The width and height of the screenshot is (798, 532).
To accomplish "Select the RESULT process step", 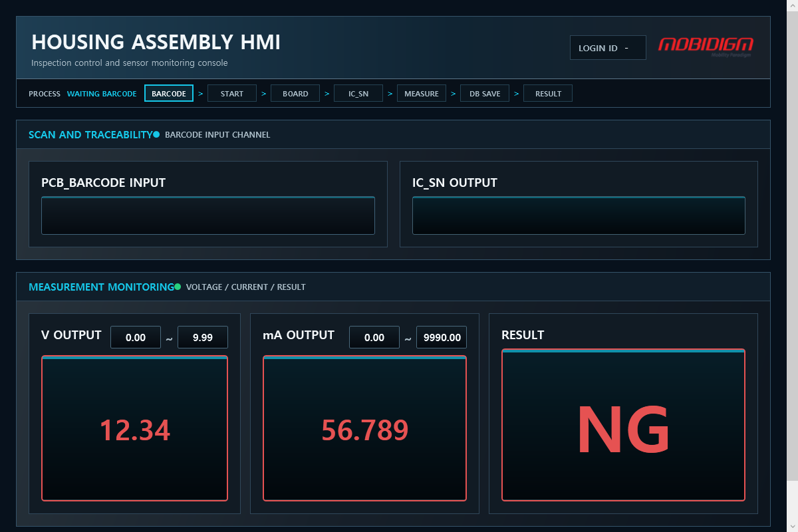I will click(548, 94).
